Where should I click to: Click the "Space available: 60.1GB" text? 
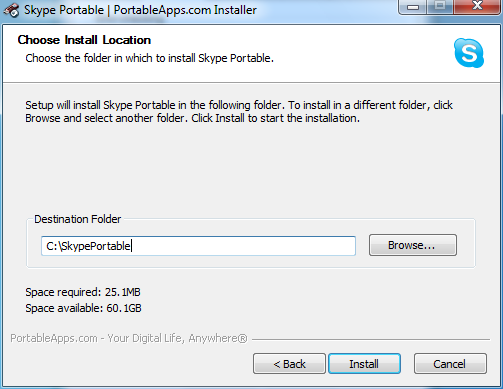[83, 308]
